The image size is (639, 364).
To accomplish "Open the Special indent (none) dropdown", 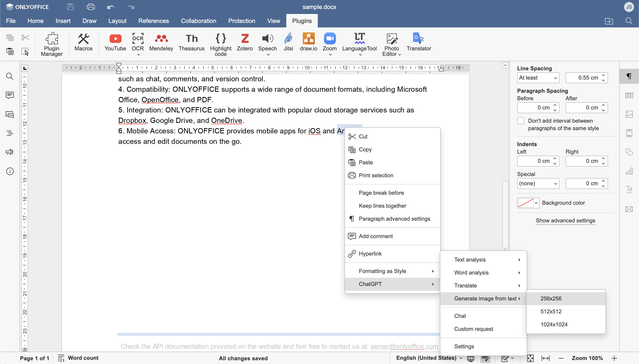I will click(538, 183).
